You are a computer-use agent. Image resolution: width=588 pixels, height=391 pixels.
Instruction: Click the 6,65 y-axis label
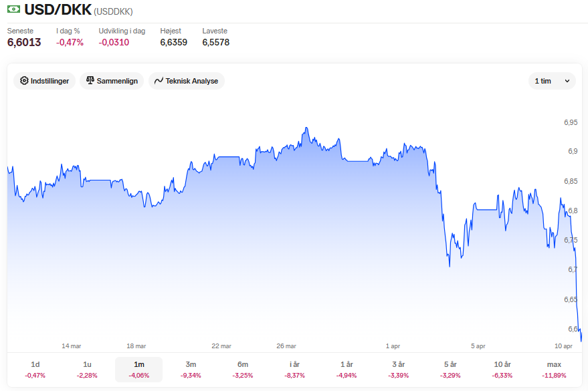coord(571,299)
